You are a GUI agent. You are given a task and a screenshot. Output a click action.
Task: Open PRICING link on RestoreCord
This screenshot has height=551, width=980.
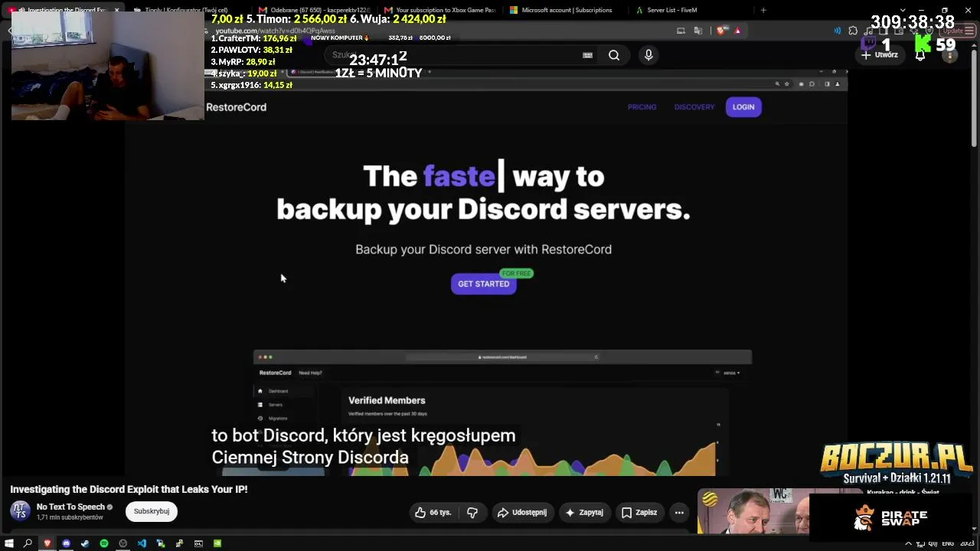click(x=642, y=107)
